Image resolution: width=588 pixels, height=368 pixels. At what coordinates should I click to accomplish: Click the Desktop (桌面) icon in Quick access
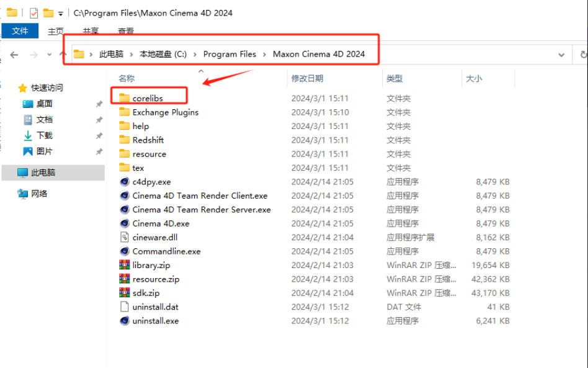[x=28, y=104]
